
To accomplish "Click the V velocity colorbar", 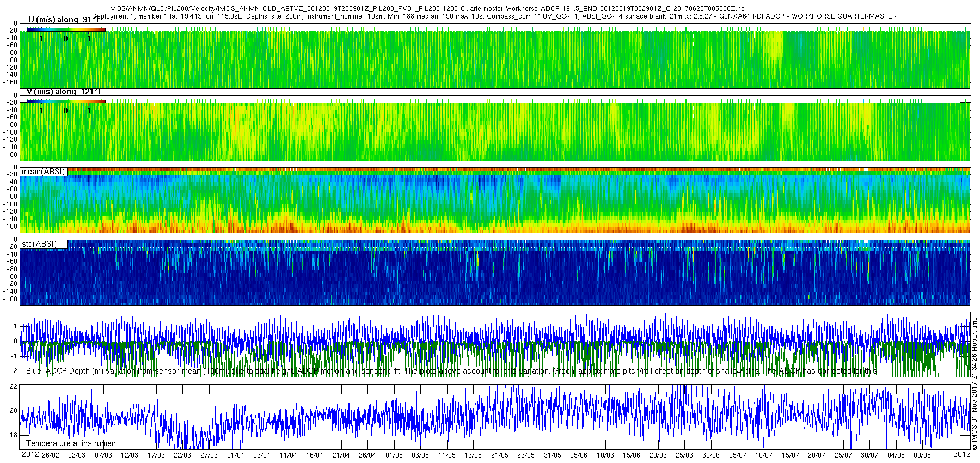I will pos(66,101).
